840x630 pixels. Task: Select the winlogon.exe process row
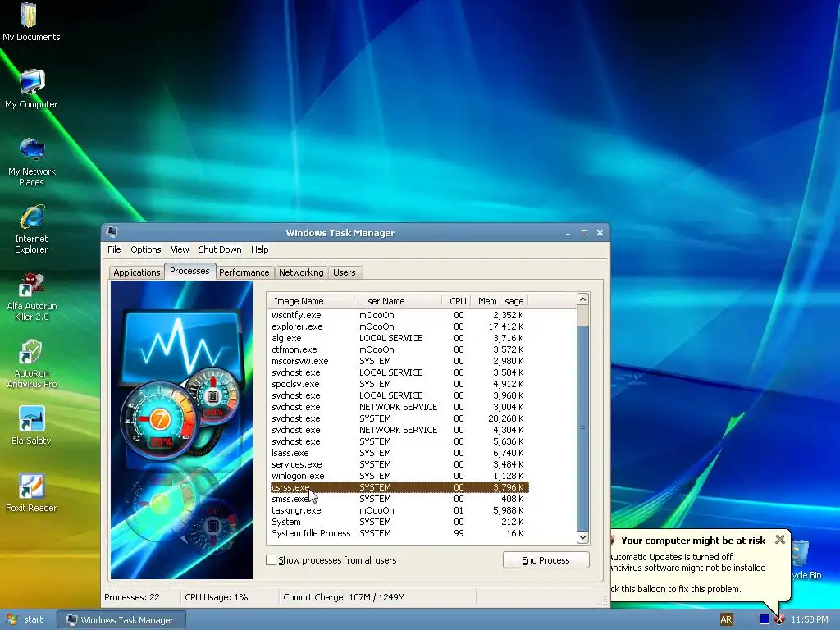(398, 476)
